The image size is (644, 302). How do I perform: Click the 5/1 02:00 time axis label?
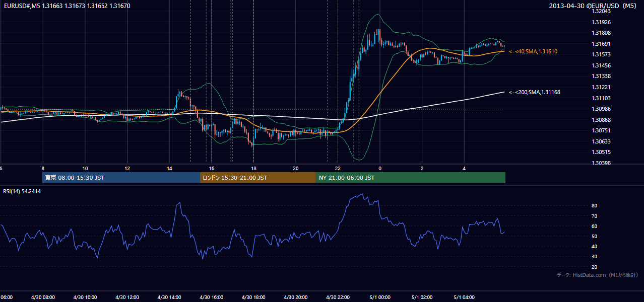[x=422, y=297]
